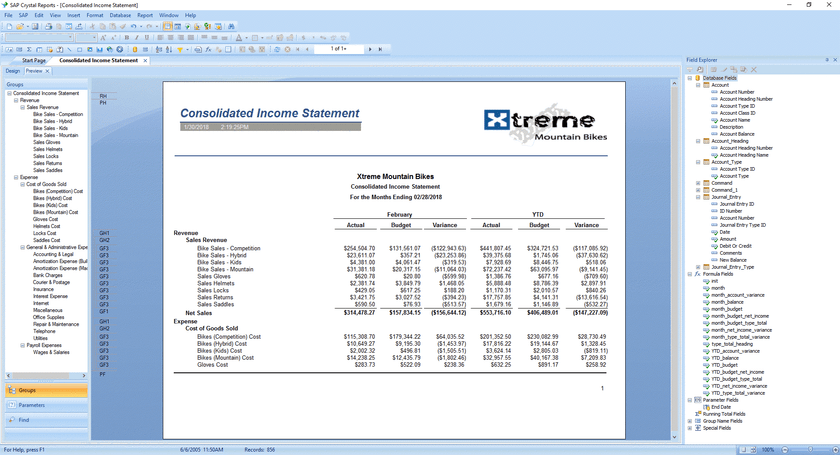Toggle Italic formatting

(x=137, y=38)
